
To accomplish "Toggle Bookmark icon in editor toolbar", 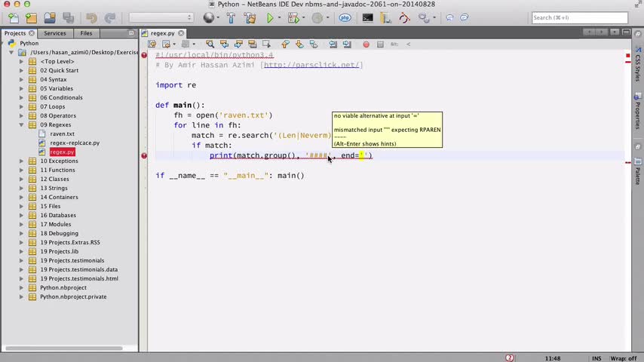I will (314, 44).
